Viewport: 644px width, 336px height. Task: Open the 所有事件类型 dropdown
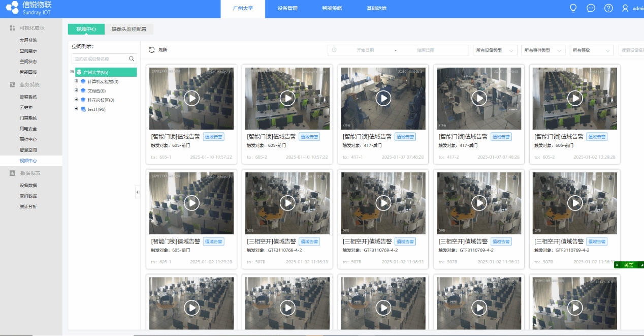click(x=543, y=50)
